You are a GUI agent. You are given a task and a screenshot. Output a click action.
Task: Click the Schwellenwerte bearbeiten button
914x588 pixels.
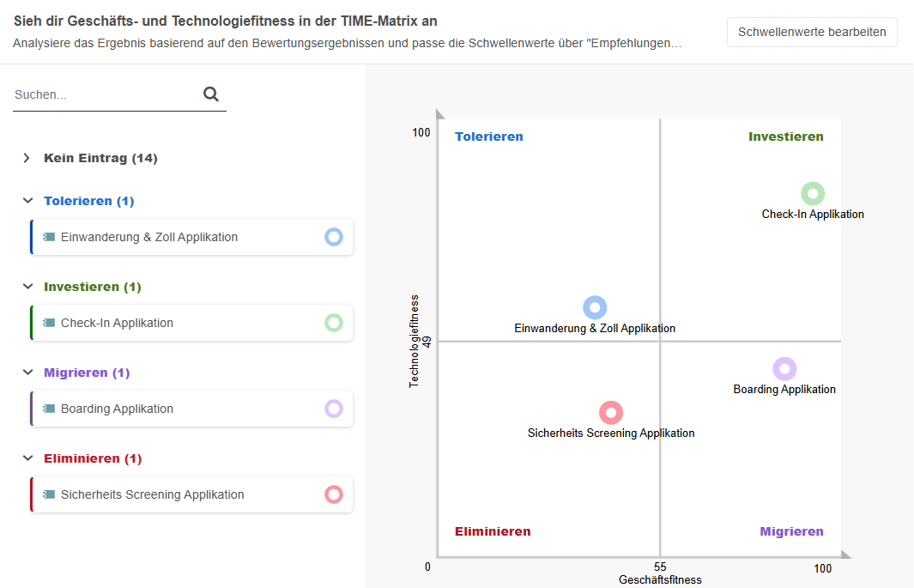[x=811, y=32]
